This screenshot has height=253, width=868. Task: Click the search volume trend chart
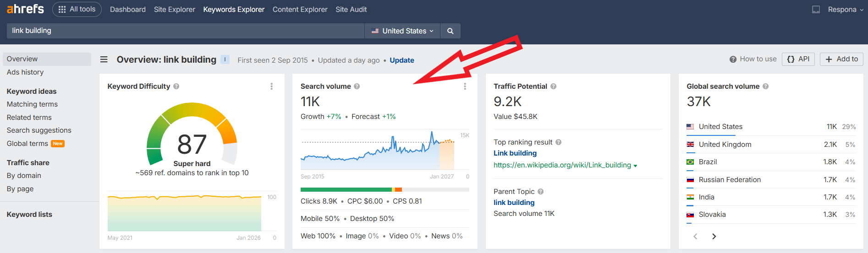[378, 151]
